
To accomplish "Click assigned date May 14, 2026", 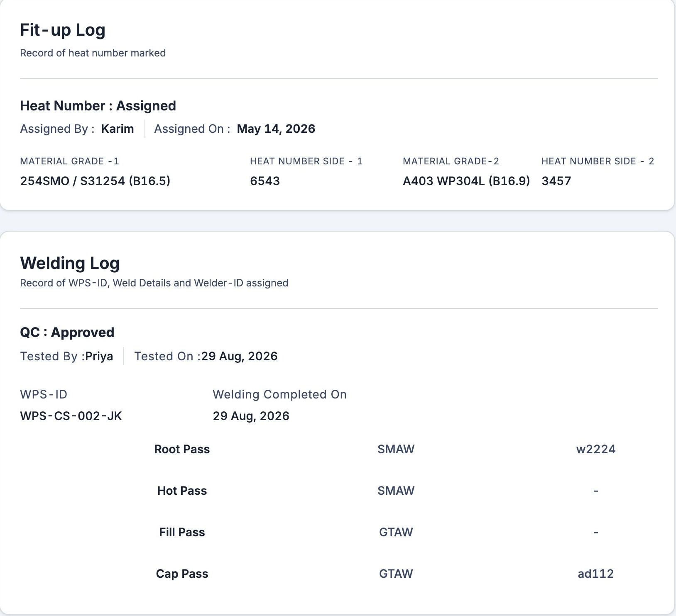I will pos(276,129).
